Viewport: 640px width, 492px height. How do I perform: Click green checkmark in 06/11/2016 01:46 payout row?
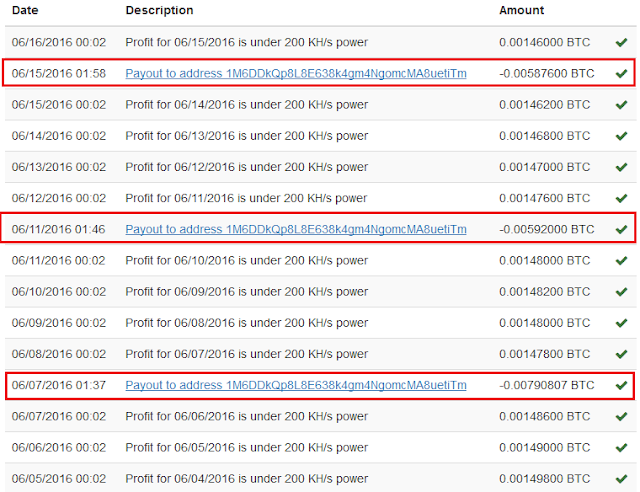(621, 229)
